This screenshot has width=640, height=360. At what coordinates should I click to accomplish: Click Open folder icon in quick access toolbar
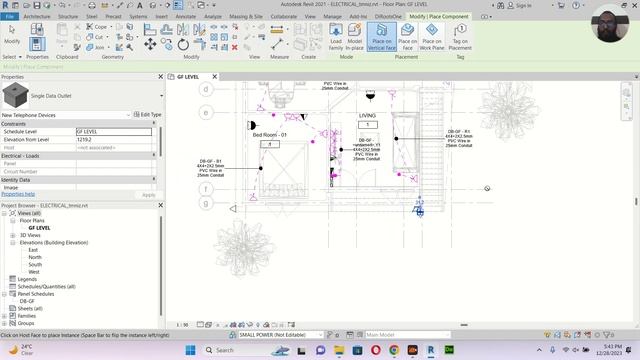(x=27, y=5)
